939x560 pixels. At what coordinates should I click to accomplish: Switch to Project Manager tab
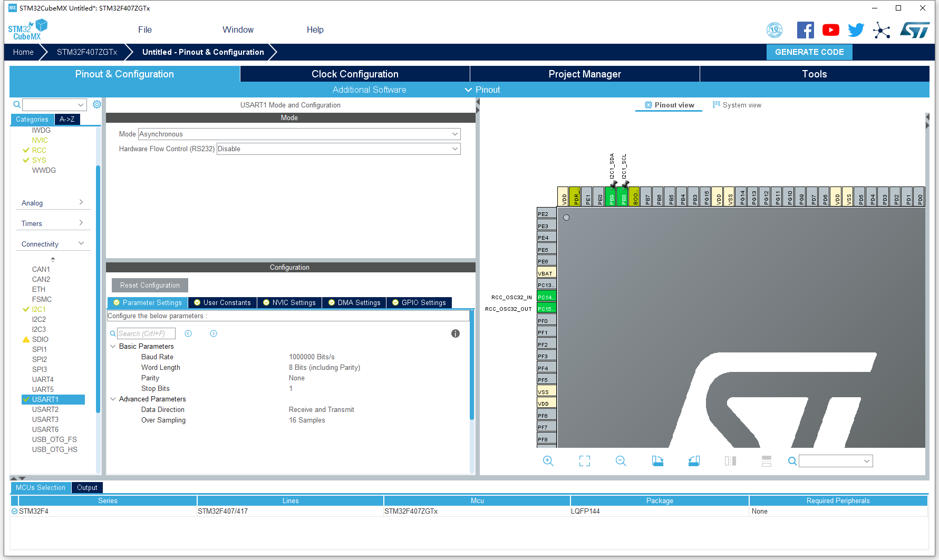585,74
